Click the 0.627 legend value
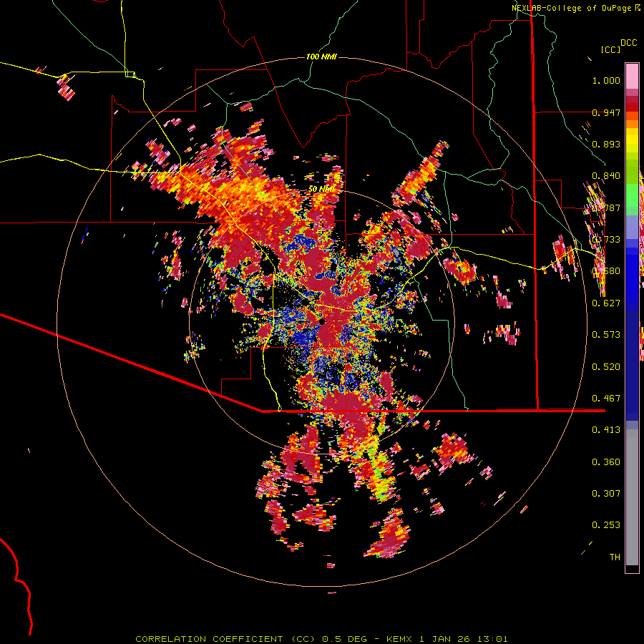644x644 pixels. 606,303
